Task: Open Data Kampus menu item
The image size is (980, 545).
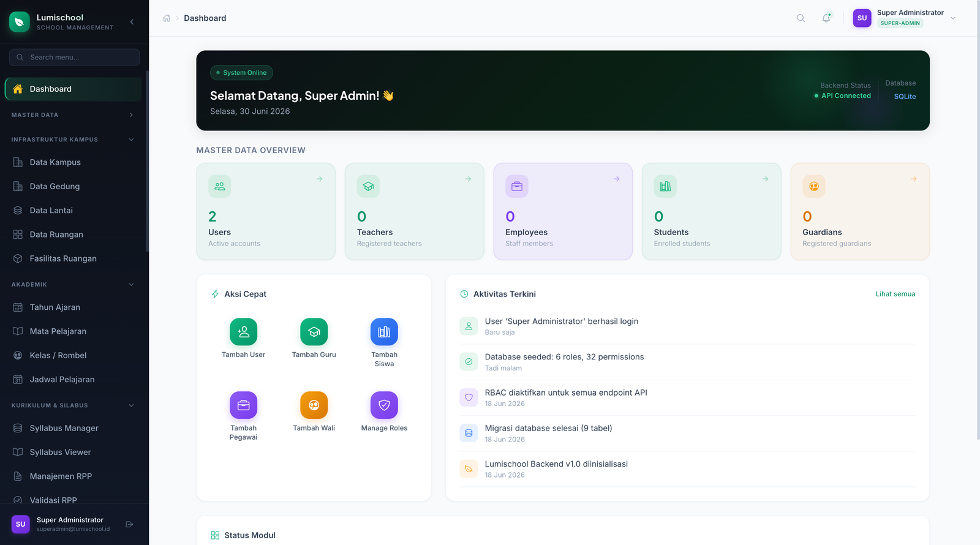Action: tap(73, 162)
